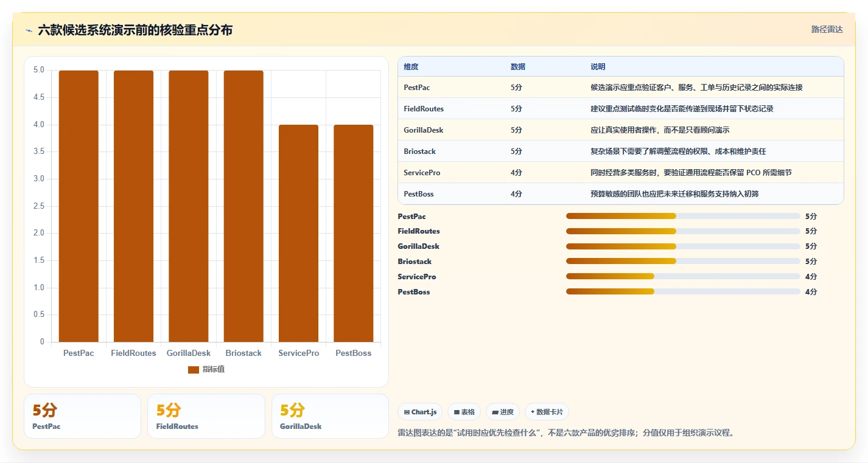
Task: Open the FieldRoutes 5分 data card
Action: tap(206, 416)
